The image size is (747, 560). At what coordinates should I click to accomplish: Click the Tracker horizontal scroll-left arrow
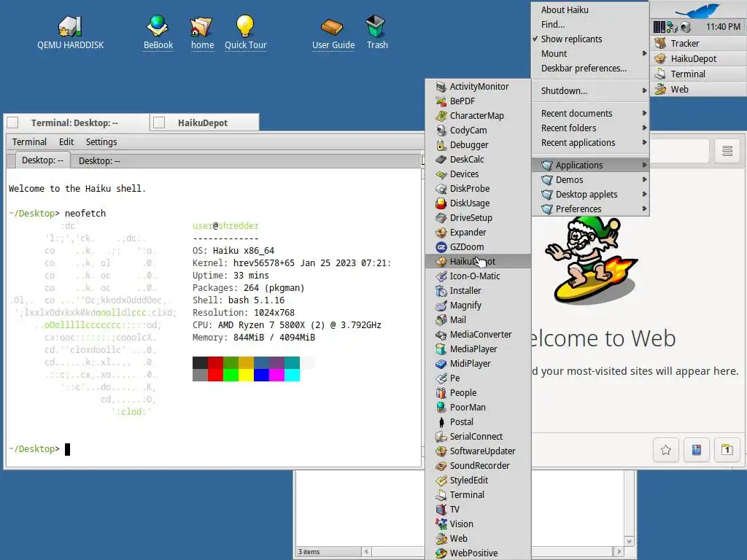click(x=366, y=552)
